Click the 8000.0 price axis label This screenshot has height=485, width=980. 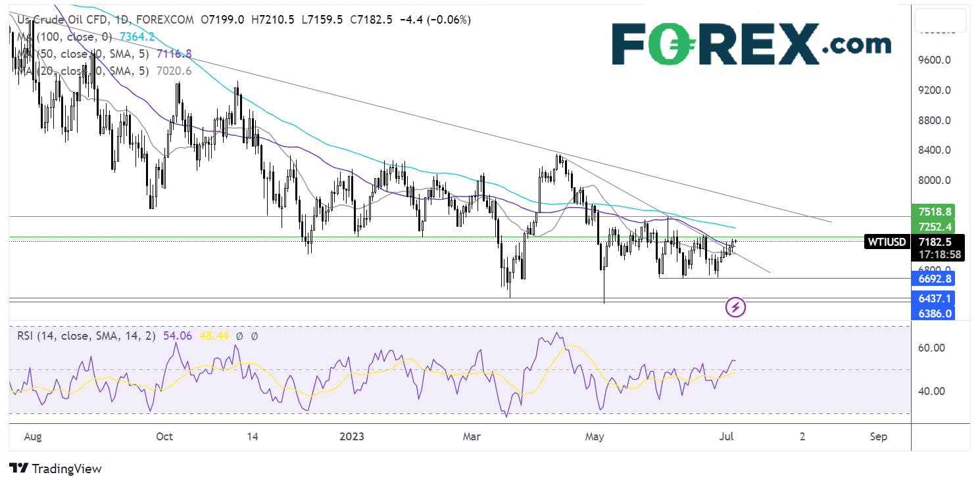pyautogui.click(x=935, y=180)
